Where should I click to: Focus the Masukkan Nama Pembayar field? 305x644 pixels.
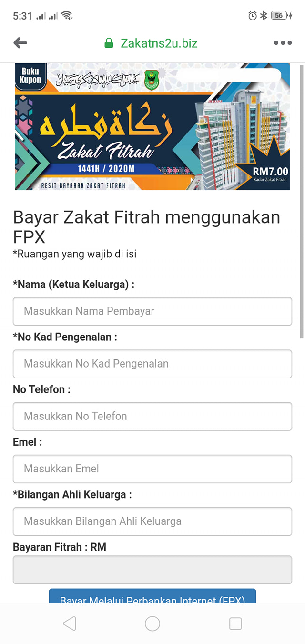152,311
